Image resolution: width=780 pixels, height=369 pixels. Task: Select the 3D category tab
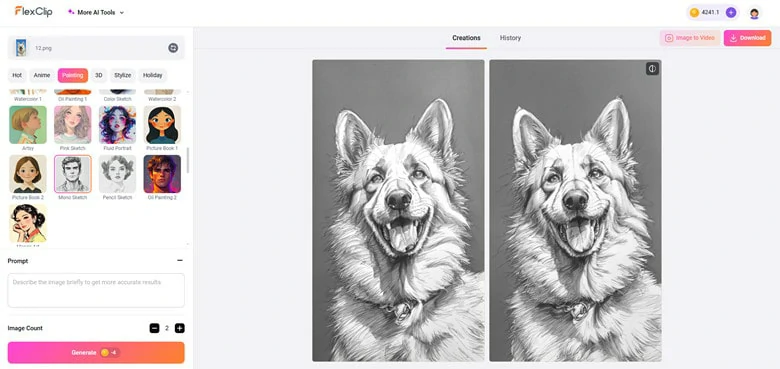98,75
